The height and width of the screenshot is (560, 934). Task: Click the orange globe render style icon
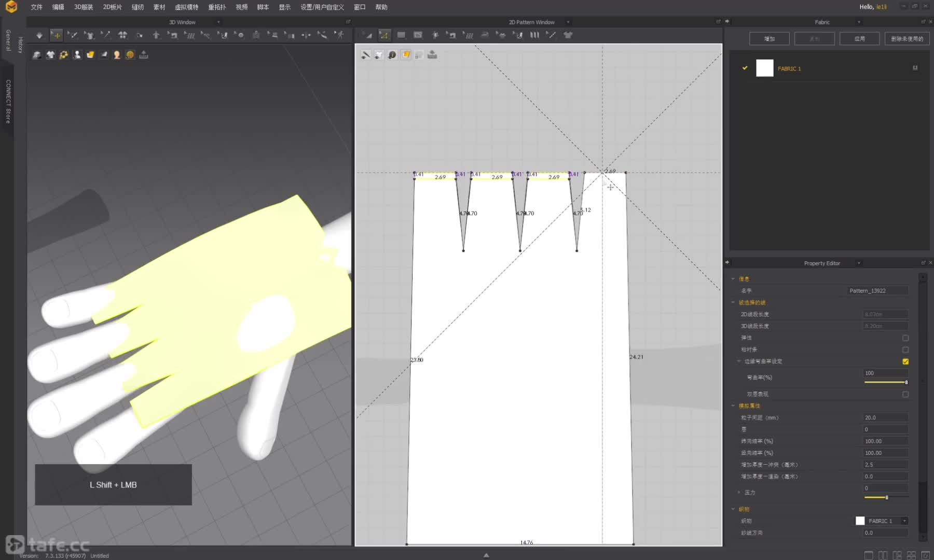click(x=130, y=54)
